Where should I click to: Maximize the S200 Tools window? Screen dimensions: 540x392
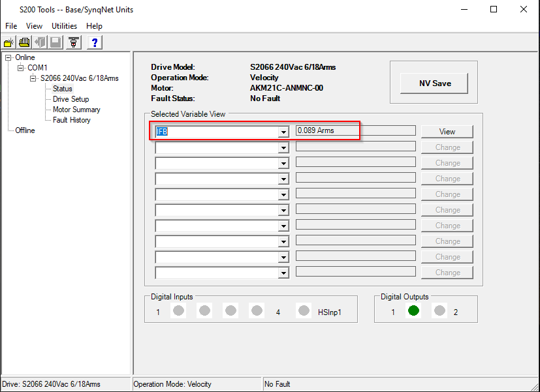(494, 9)
